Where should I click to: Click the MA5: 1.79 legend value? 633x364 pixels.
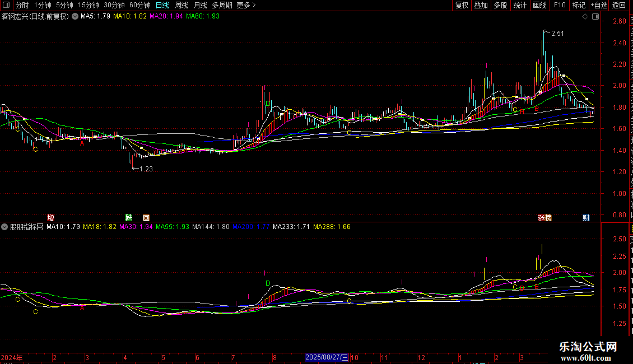95,16
